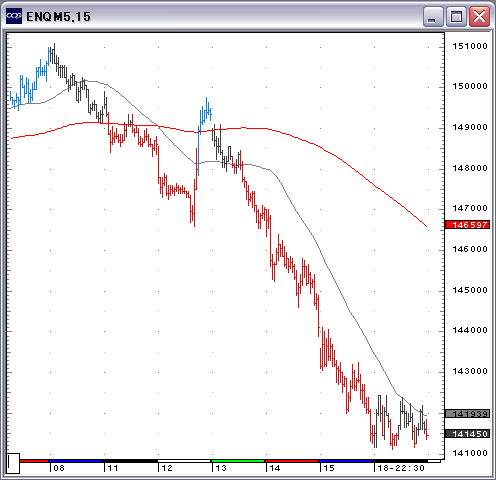Screen dimensions: 496x480
Task: Click the 145000 price axis label
Action: coord(470,290)
